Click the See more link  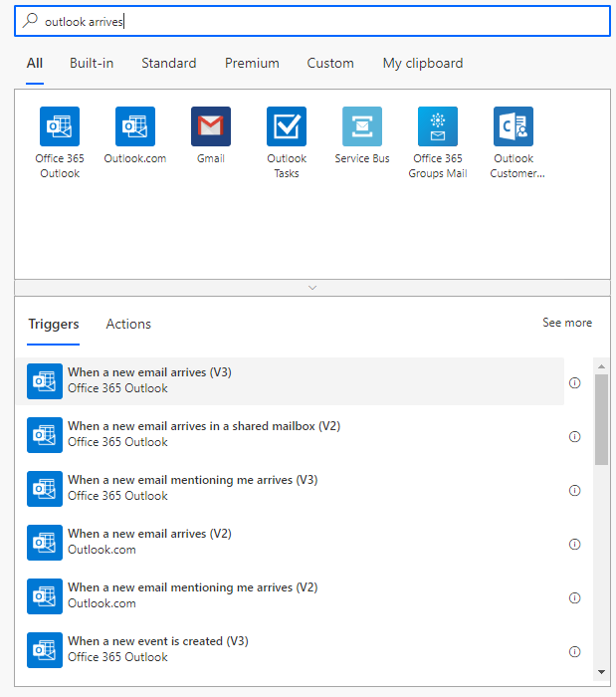point(567,323)
